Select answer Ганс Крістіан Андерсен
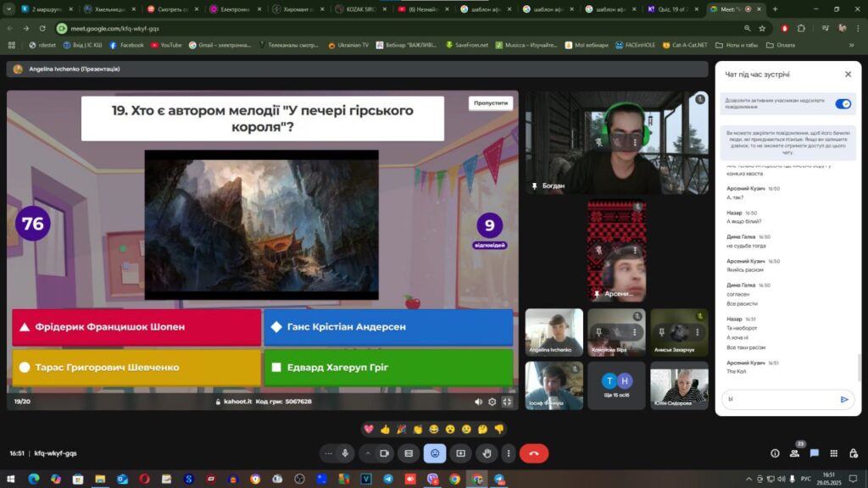Screen dimensions: 868x488 pos(388,327)
